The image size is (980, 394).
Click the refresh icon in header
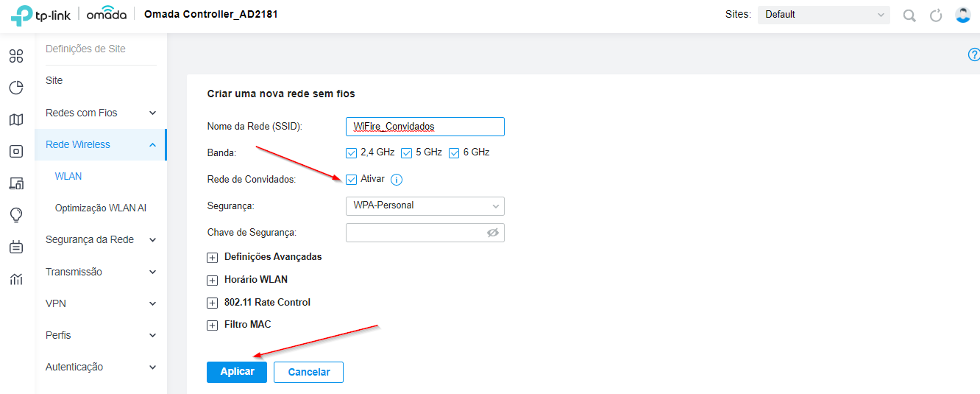[936, 15]
